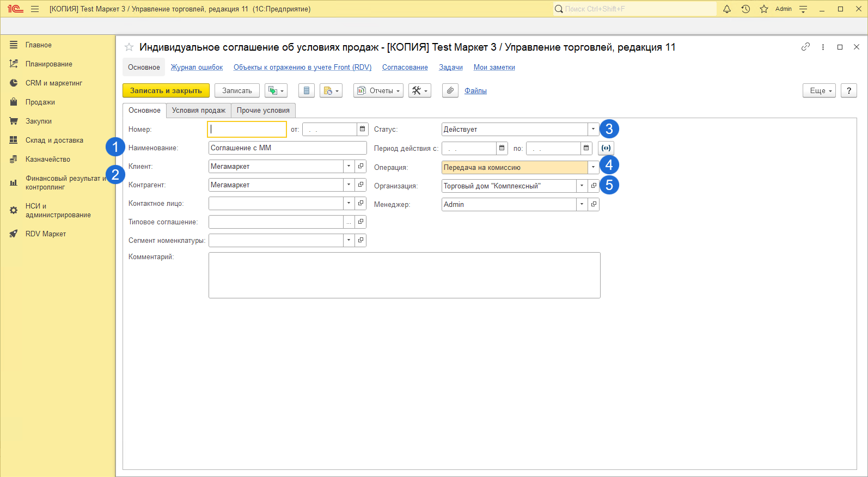This screenshot has height=477, width=868.
Task: Select the inner Основное tab
Action: [144, 110]
